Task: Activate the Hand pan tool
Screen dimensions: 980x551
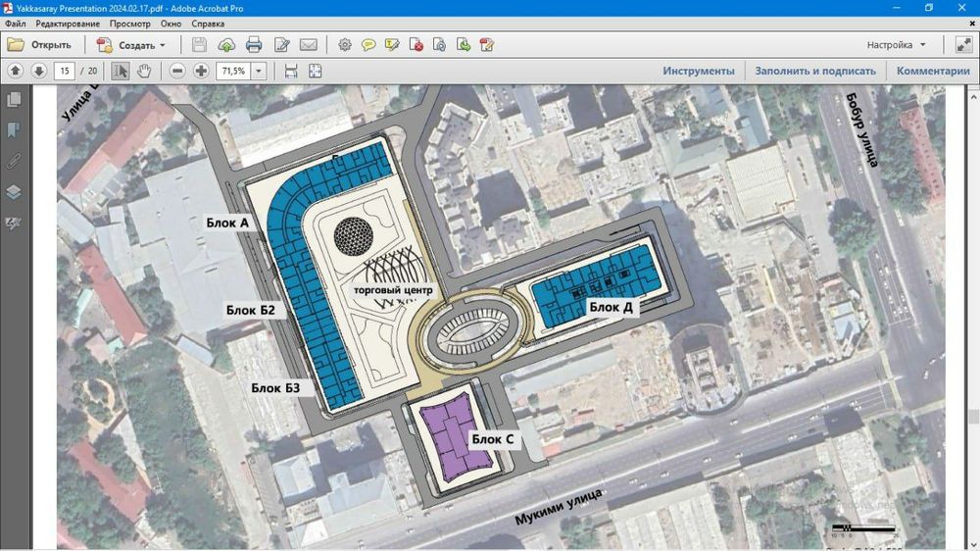Action: tap(144, 71)
